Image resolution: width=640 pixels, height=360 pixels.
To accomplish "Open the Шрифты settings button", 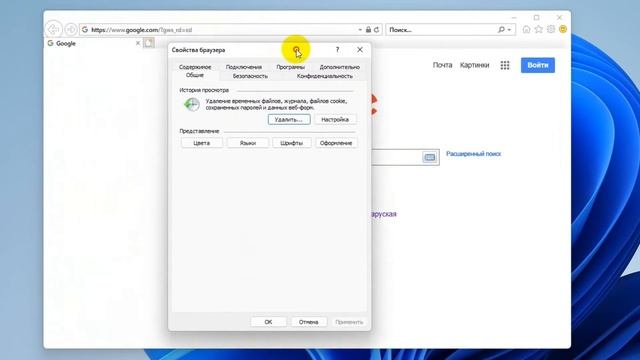I will pyautogui.click(x=291, y=143).
